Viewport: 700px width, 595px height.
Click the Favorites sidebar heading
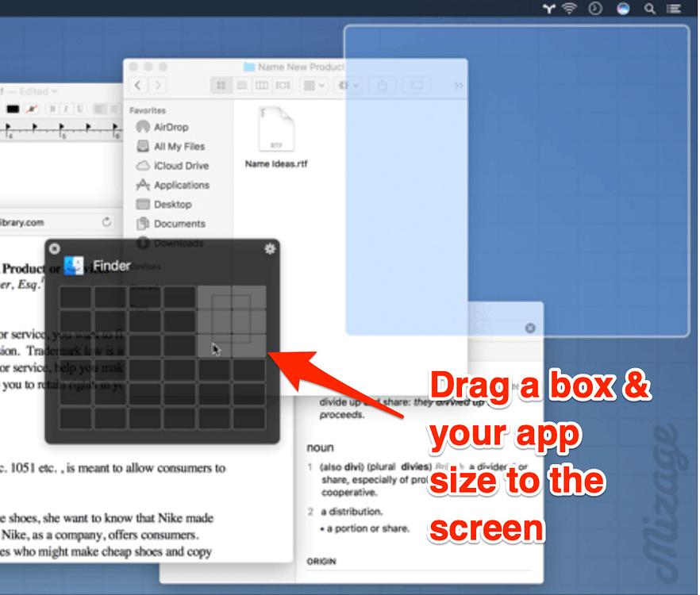(148, 110)
